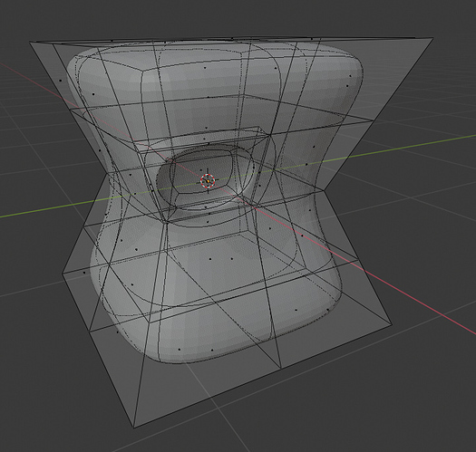The height and width of the screenshot is (452, 476).
Task: Click the bottom-front corner vertex of the wireframe cage
Action: click(134, 428)
